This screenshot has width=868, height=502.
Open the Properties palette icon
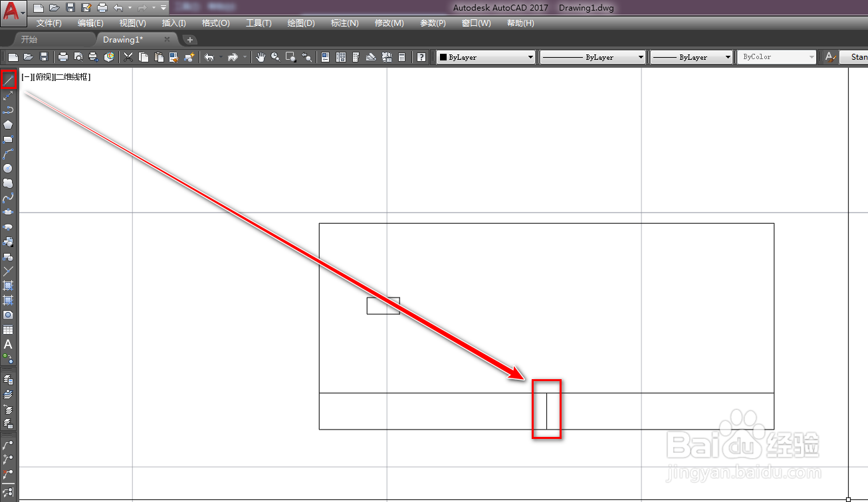(325, 57)
